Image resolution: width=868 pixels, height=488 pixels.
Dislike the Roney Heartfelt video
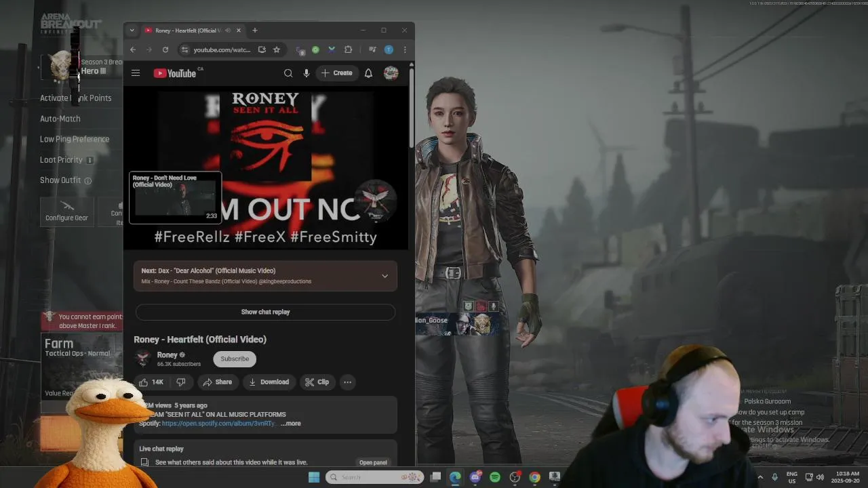tap(181, 382)
